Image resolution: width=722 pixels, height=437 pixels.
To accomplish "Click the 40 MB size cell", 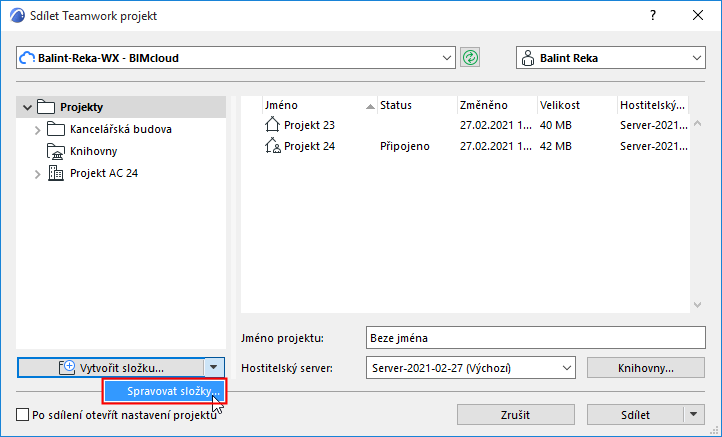I will tap(555, 125).
